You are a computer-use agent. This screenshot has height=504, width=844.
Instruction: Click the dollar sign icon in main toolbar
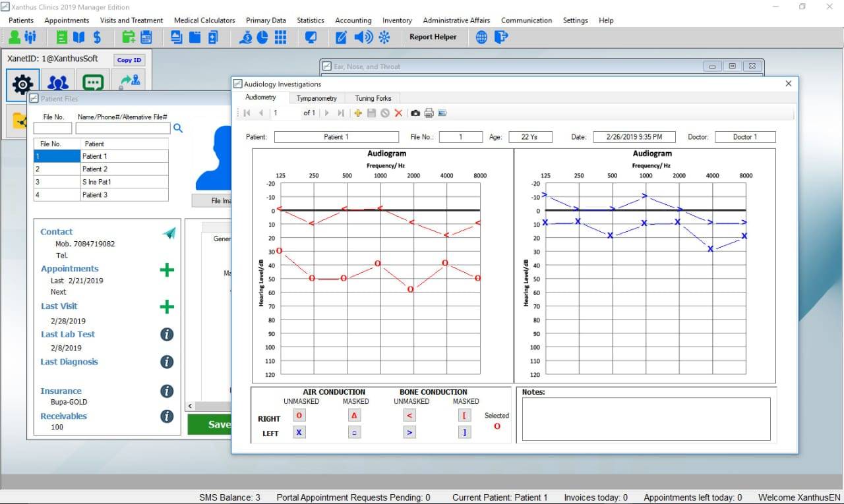pyautogui.click(x=97, y=37)
